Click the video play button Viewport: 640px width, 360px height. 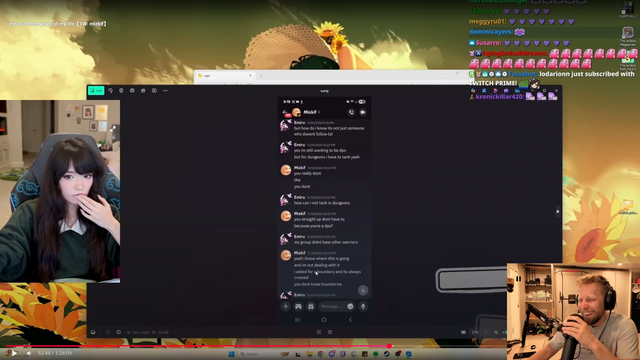[14, 353]
